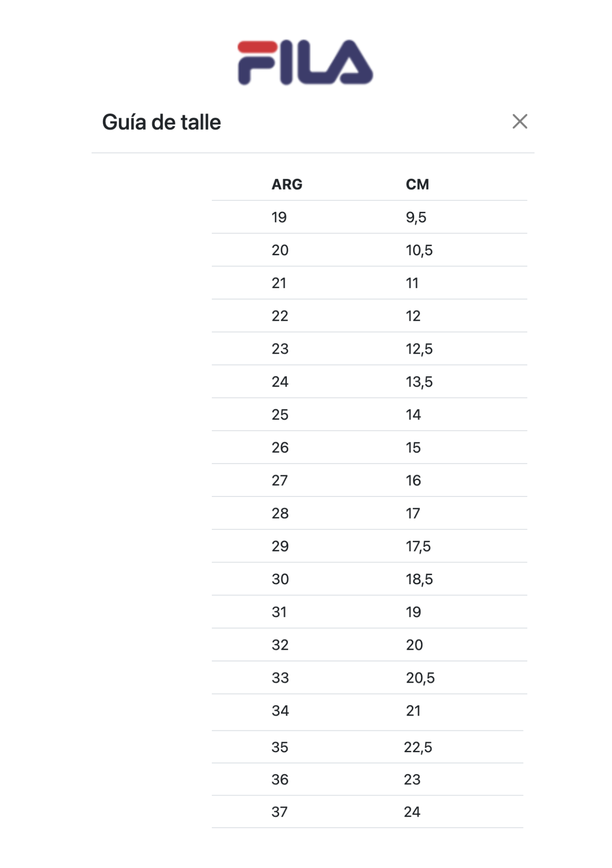Select ARG size 30 row
This screenshot has height=868, width=612.
tap(369, 579)
